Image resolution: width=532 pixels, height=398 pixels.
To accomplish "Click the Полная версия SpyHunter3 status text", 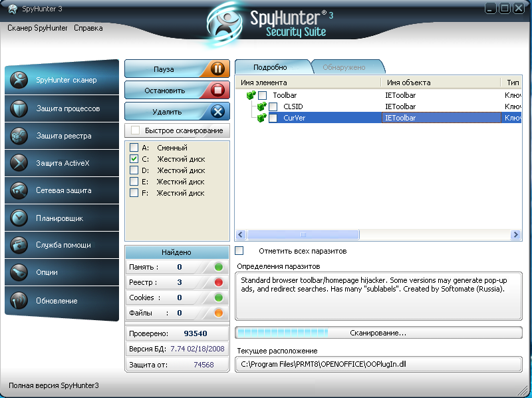I will (x=54, y=385).
